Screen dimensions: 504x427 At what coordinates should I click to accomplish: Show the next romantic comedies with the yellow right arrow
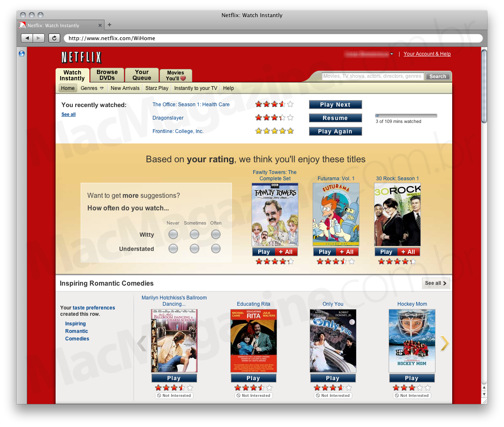pos(444,343)
